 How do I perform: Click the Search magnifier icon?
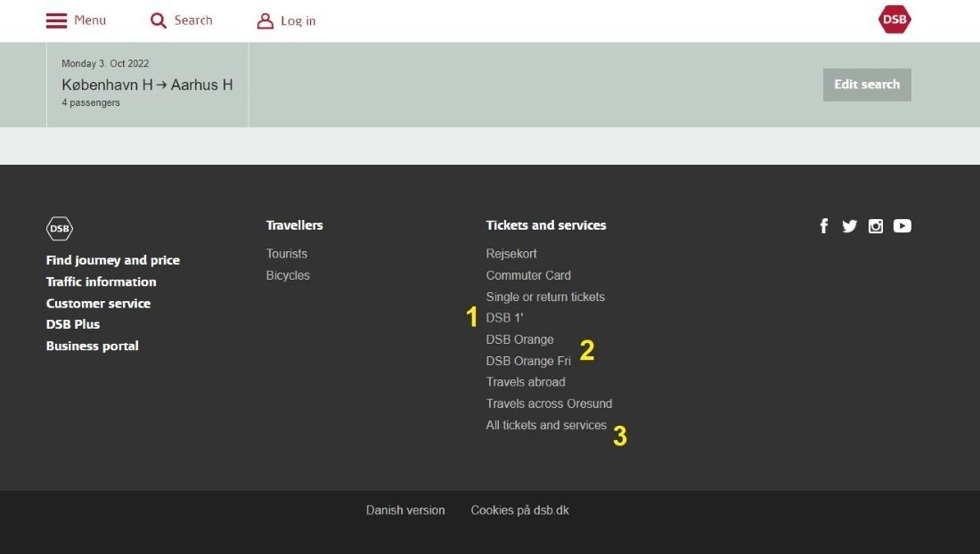click(159, 20)
